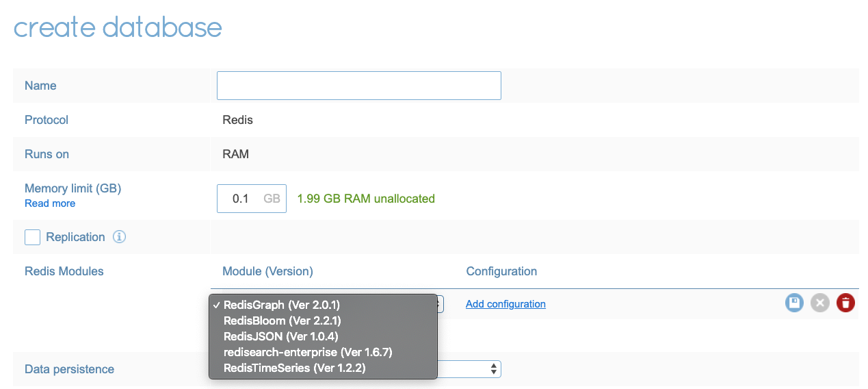Open the Read more link under Memory limit
868x389 pixels.
tap(50, 203)
